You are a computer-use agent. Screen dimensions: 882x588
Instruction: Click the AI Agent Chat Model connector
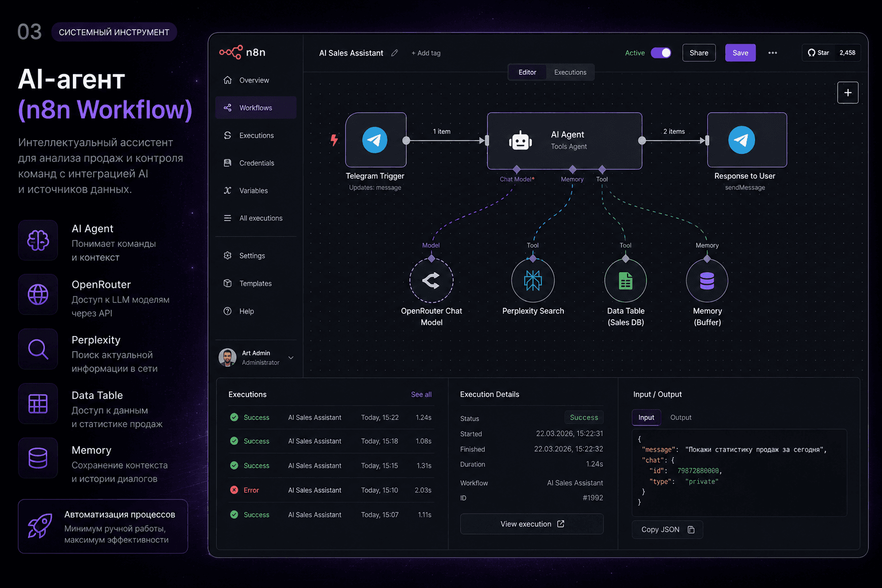click(x=517, y=169)
